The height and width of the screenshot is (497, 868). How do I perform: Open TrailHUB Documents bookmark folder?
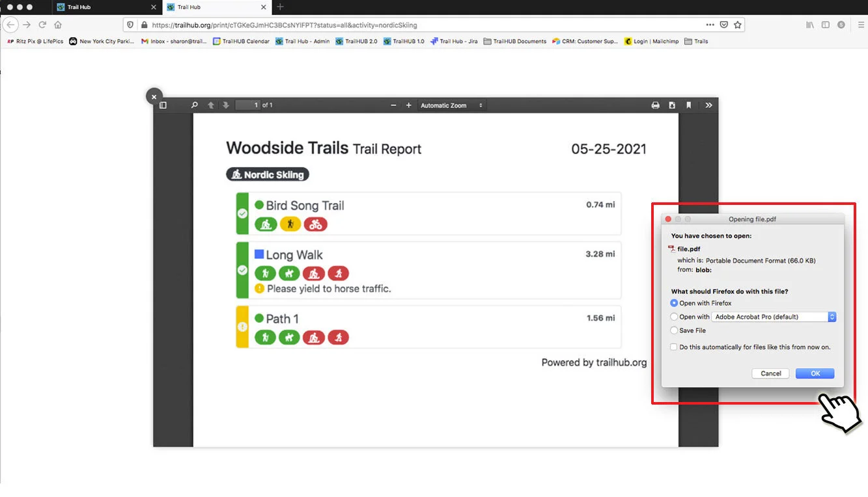coord(514,41)
